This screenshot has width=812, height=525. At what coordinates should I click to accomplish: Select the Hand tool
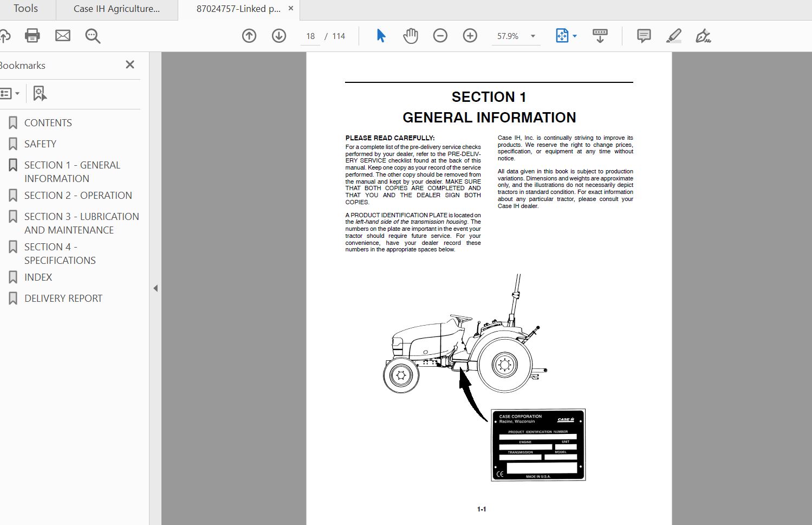pyautogui.click(x=410, y=36)
